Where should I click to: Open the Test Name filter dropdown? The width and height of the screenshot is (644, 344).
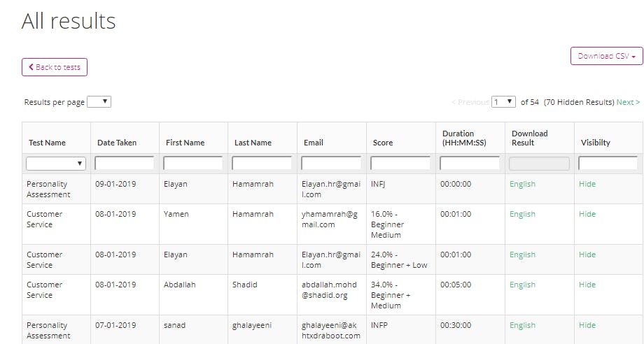56,164
